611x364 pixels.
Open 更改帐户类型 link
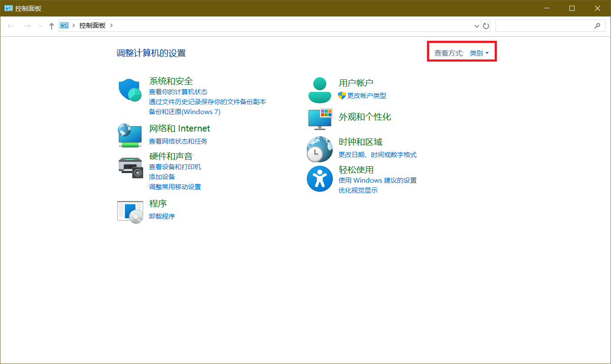tap(366, 95)
